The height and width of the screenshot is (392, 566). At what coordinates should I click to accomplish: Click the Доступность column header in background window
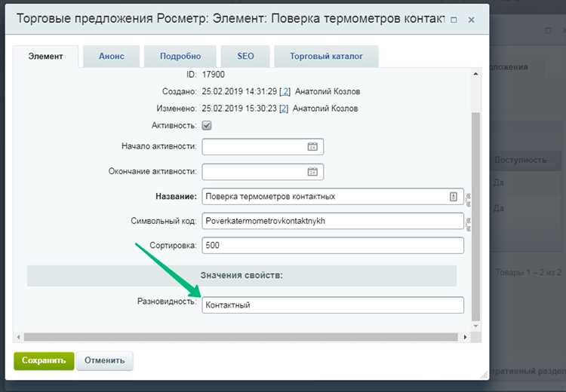pyautogui.click(x=520, y=160)
